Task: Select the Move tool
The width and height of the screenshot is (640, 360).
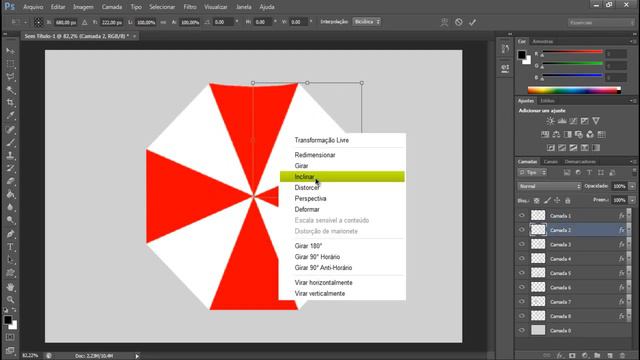Action: [10, 51]
